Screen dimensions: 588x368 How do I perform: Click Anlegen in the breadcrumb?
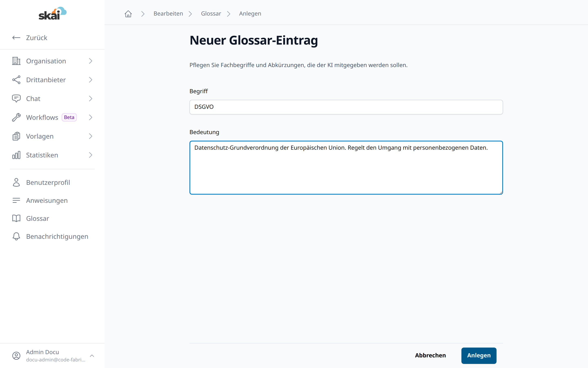250,14
